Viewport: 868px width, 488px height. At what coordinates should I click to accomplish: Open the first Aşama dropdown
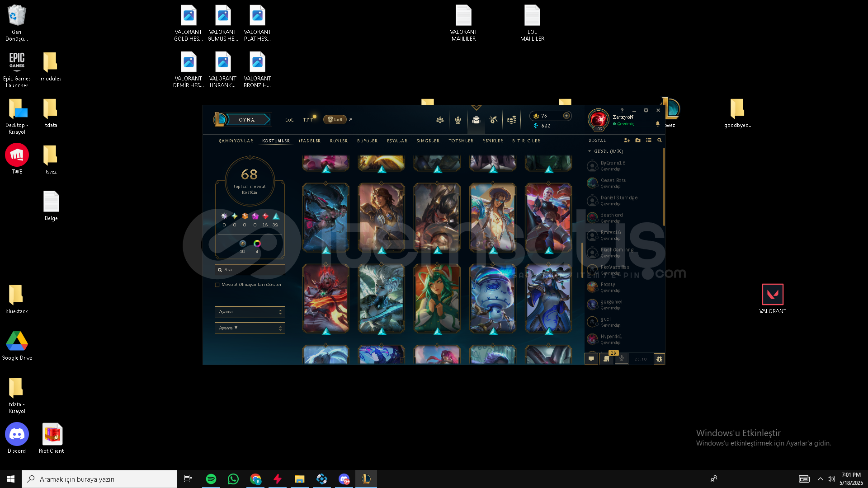(250, 312)
